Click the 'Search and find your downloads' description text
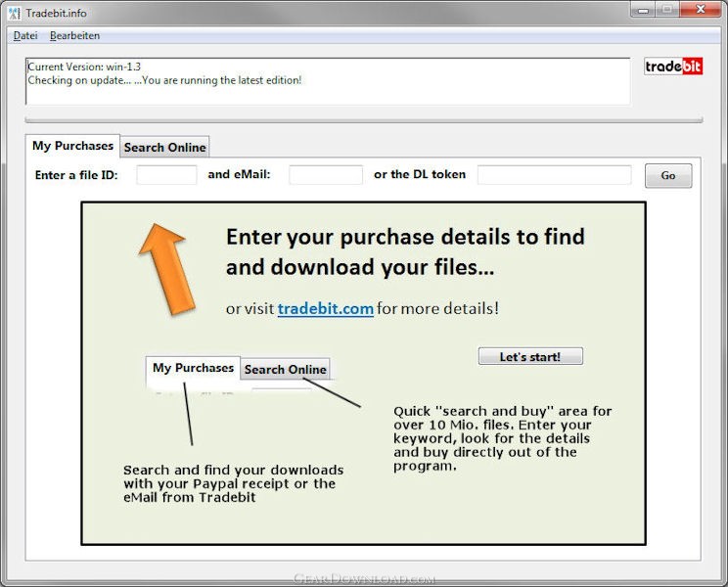The height and width of the screenshot is (587, 728). coord(234,483)
